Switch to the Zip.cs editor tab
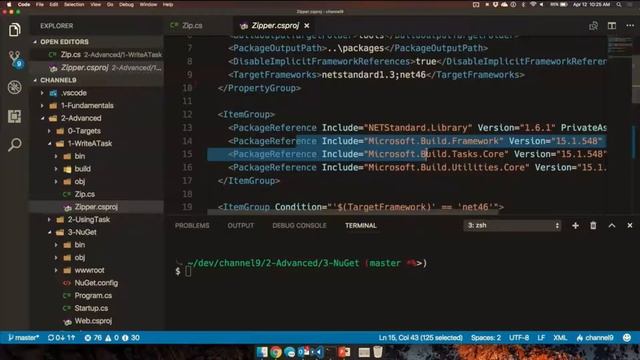The height and width of the screenshot is (360, 640). pyautogui.click(x=192, y=25)
